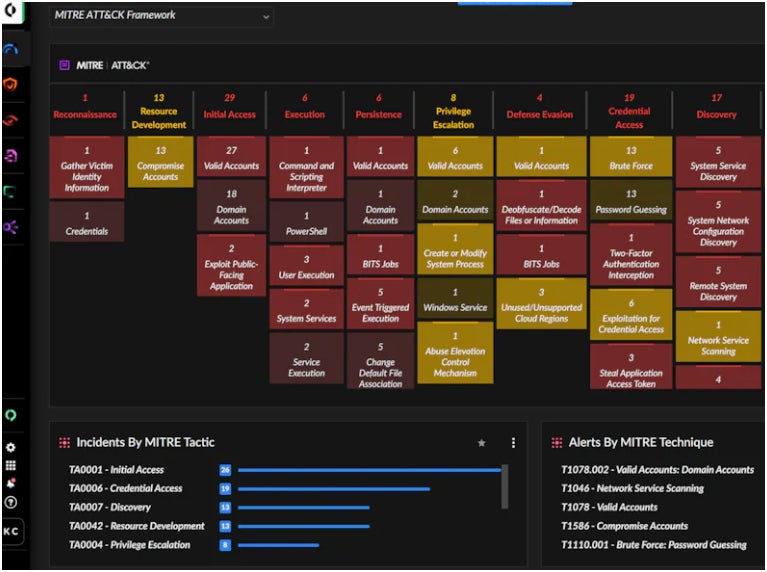The height and width of the screenshot is (572, 767).
Task: Open the orange shield sidebar icon
Action: pos(11,84)
